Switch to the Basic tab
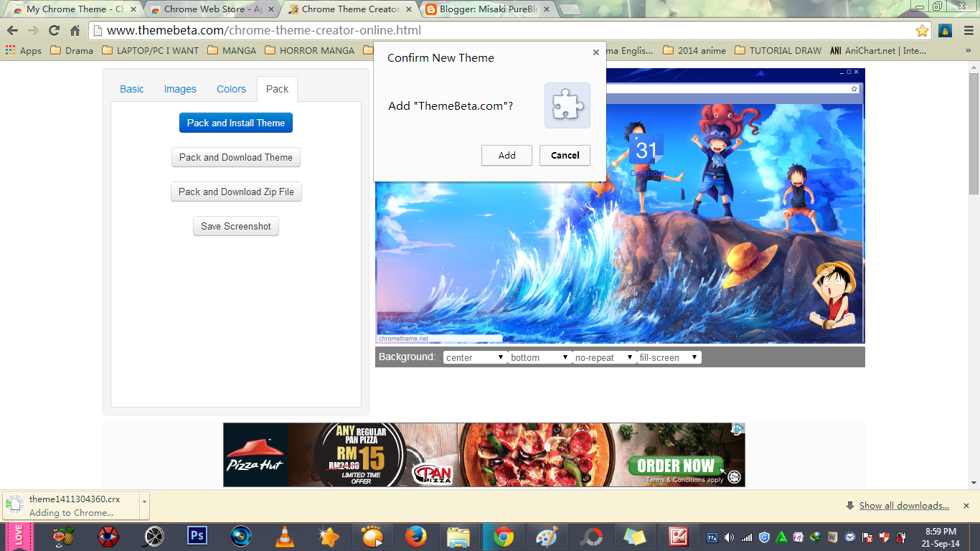This screenshot has width=980, height=551. [x=132, y=89]
